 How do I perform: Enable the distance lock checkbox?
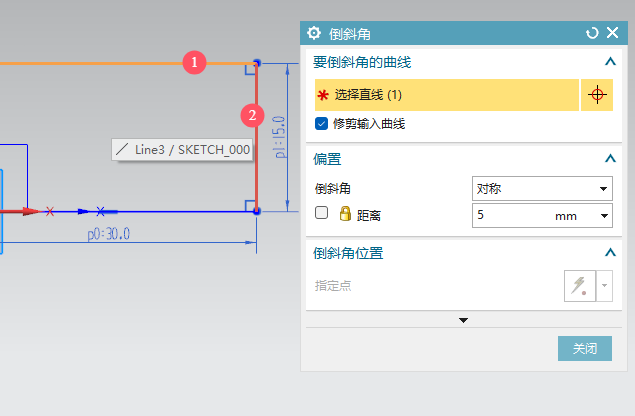click(x=322, y=214)
